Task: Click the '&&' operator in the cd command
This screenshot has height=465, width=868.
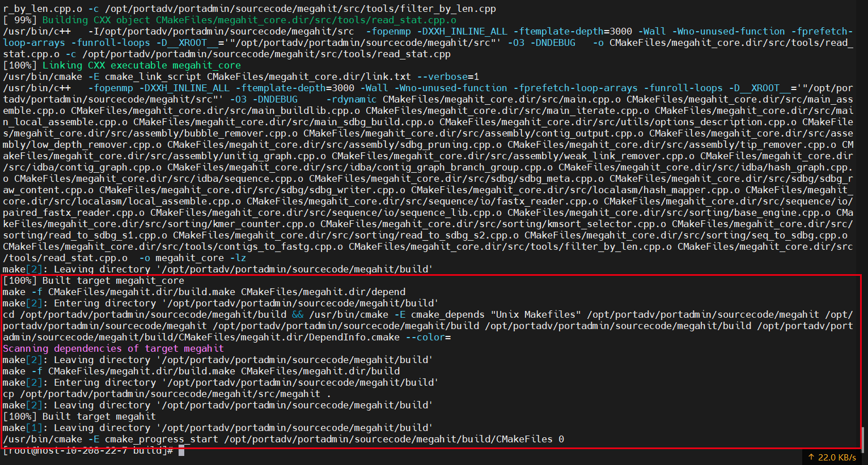Action: [298, 314]
